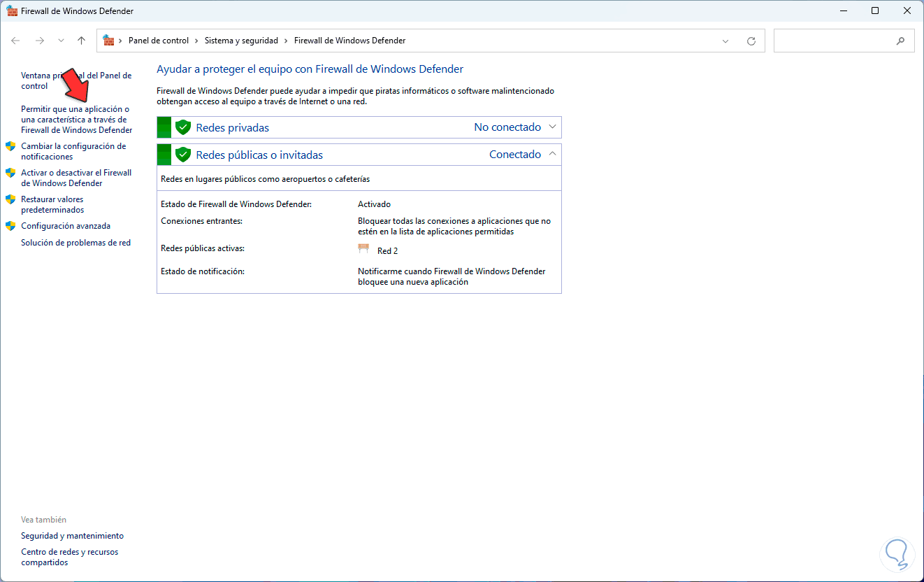Screen dimensions: 924x582
Task: Click the Red 2 network bench icon
Action: point(363,249)
